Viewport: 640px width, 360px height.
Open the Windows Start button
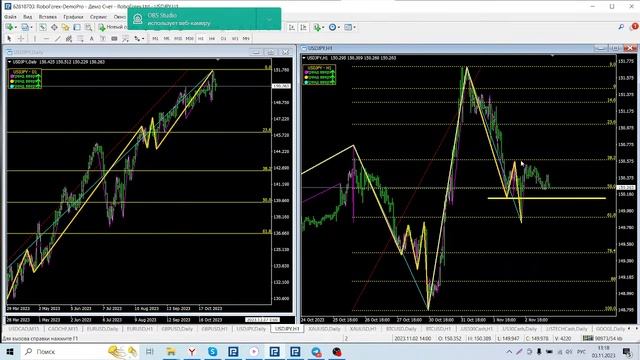(10, 351)
